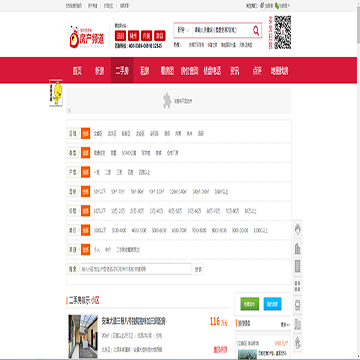Click the red link below the 116万元 price
Screen dimensions: 360x360
click(x=220, y=350)
